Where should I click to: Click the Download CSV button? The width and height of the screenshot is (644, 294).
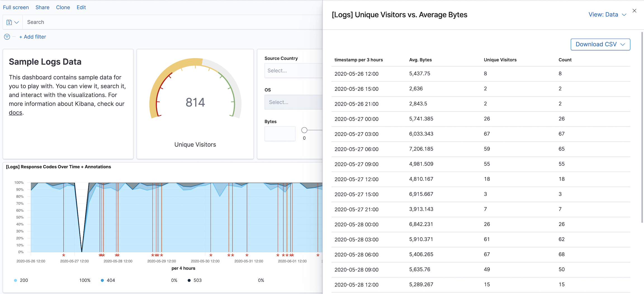pyautogui.click(x=600, y=44)
